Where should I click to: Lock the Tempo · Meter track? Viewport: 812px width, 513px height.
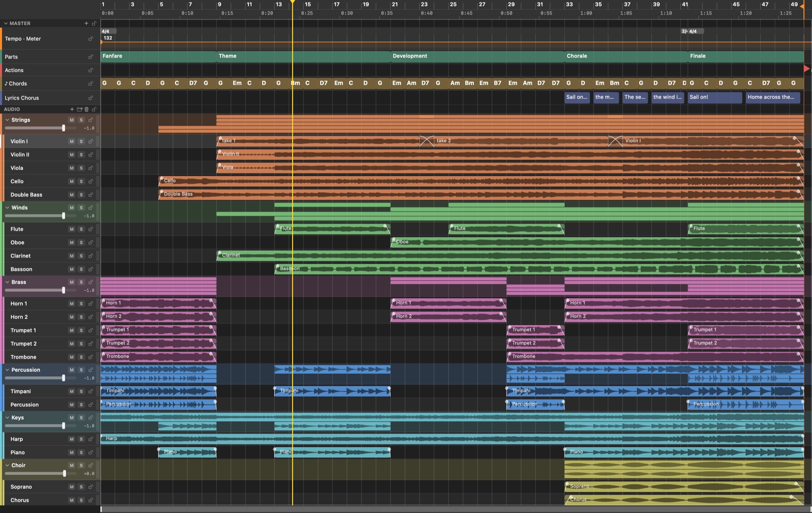click(x=91, y=39)
